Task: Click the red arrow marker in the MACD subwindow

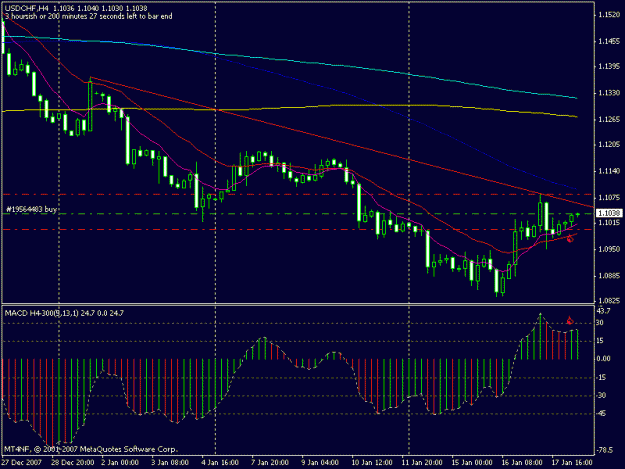Action: (x=570, y=320)
